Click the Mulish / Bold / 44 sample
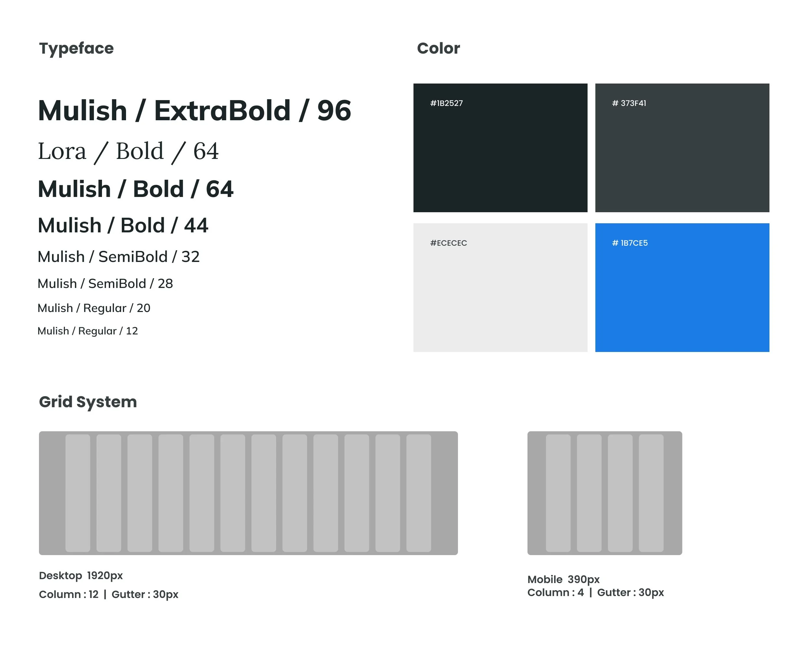The width and height of the screenshot is (812, 650). (123, 225)
